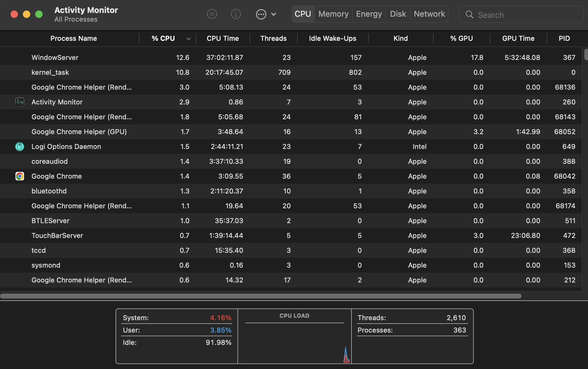Switch to the Network tab

pyautogui.click(x=429, y=14)
